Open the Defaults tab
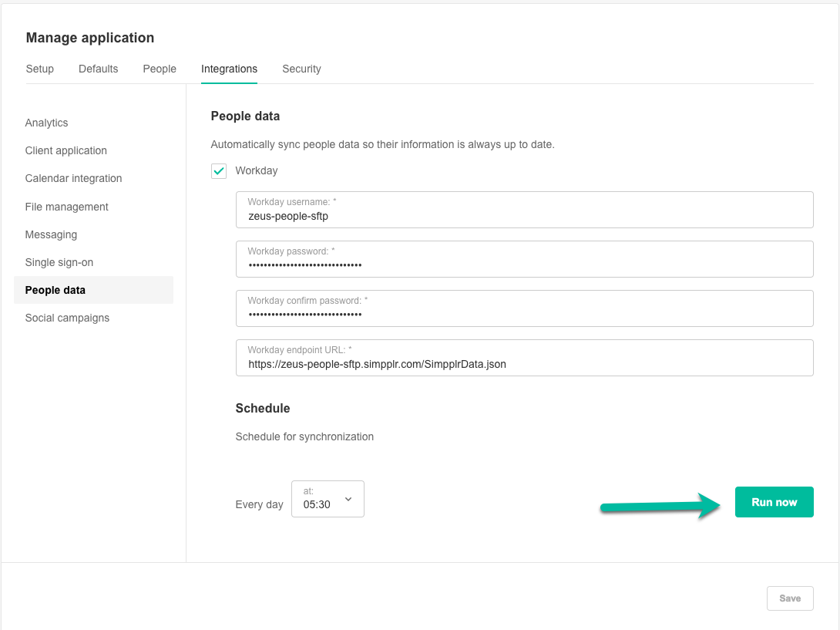Image resolution: width=840 pixels, height=630 pixels. (98, 69)
